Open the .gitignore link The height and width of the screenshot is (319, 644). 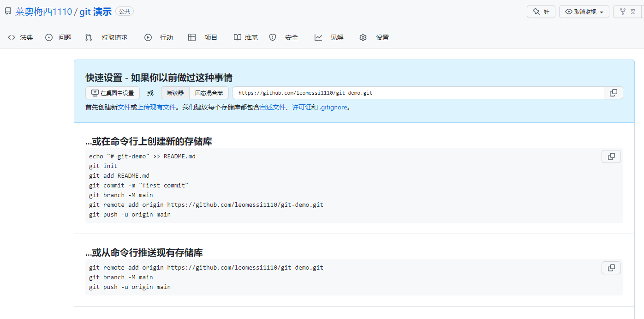[333, 107]
